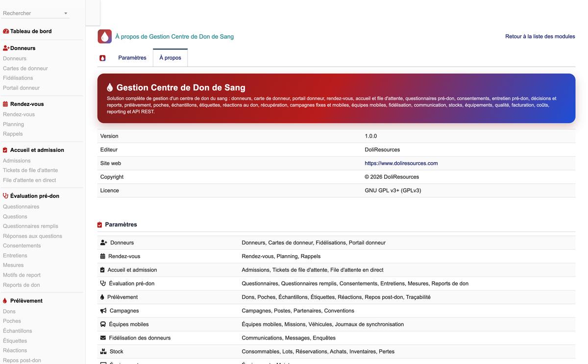Click the Rendez-vous row calendar icon
588x364 pixels.
103,256
